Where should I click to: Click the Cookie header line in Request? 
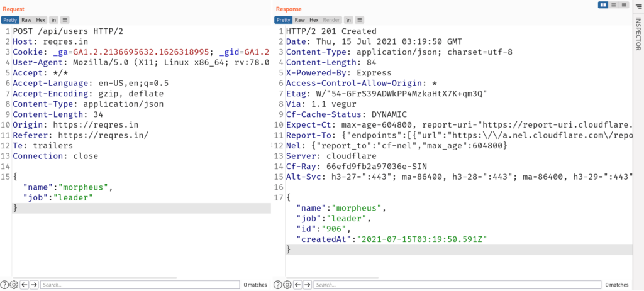(x=141, y=52)
